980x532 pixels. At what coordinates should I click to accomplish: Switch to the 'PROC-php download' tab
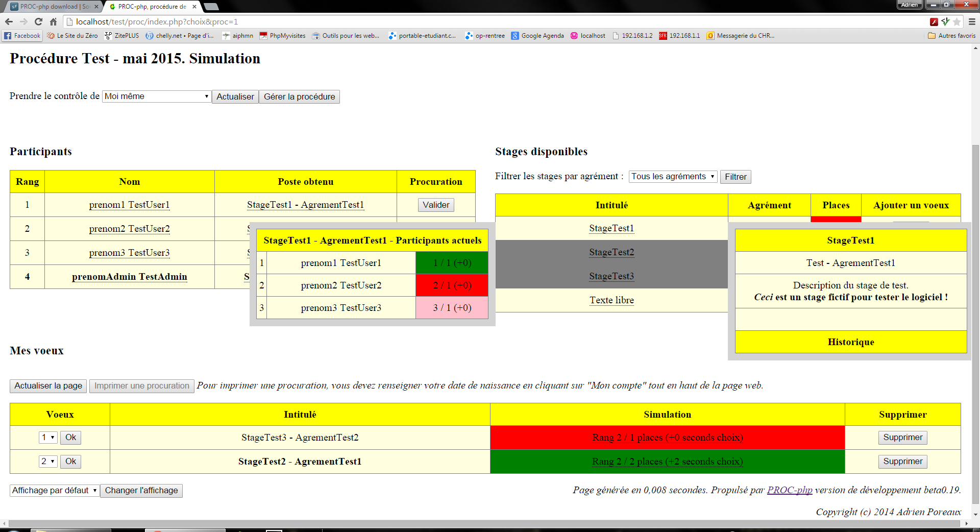[50, 7]
